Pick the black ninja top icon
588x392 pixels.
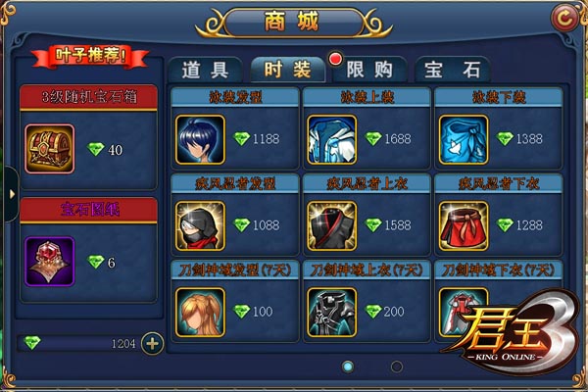pos(332,225)
